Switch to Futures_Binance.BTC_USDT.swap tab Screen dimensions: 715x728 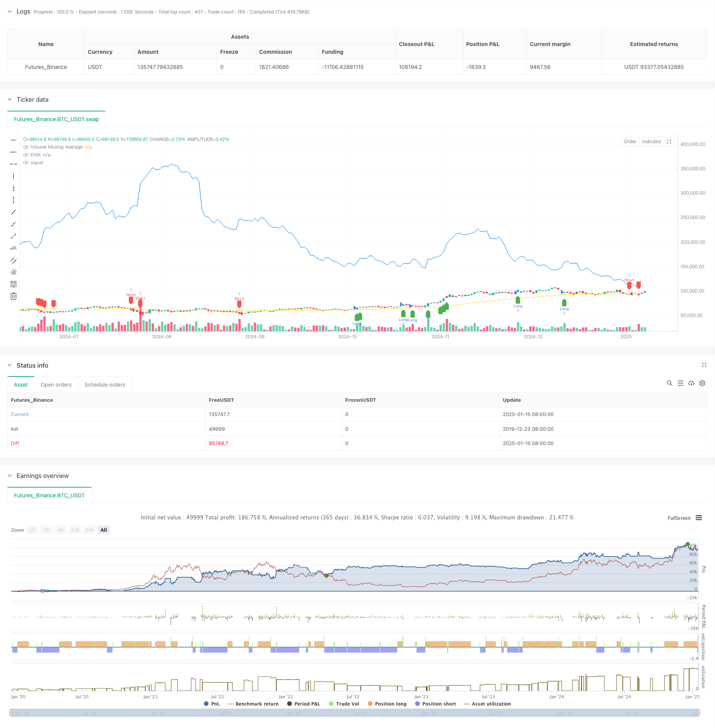[56, 119]
